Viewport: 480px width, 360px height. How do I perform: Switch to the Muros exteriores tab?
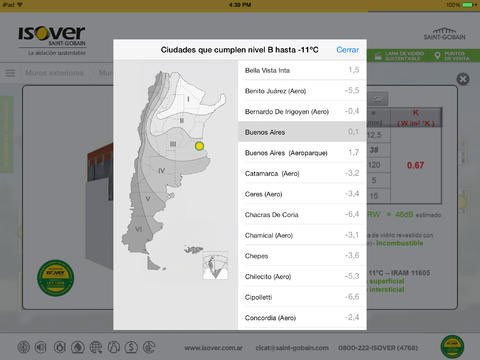[x=54, y=73]
